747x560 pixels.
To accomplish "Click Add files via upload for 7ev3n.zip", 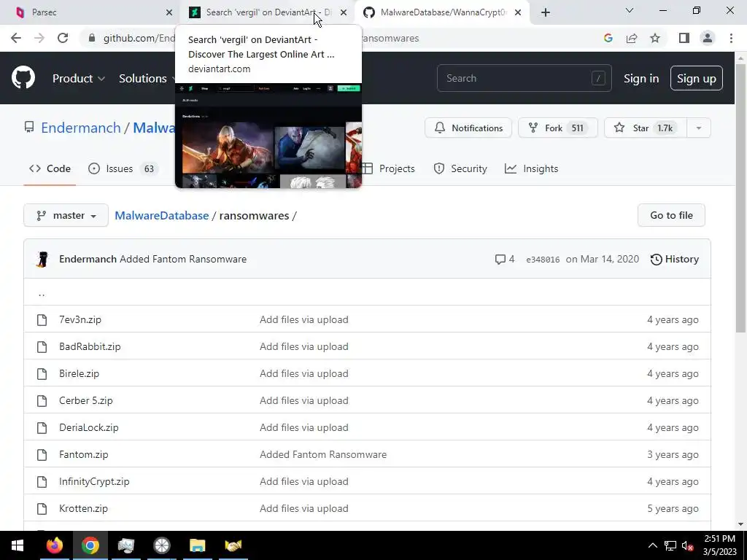I will tap(304, 319).
